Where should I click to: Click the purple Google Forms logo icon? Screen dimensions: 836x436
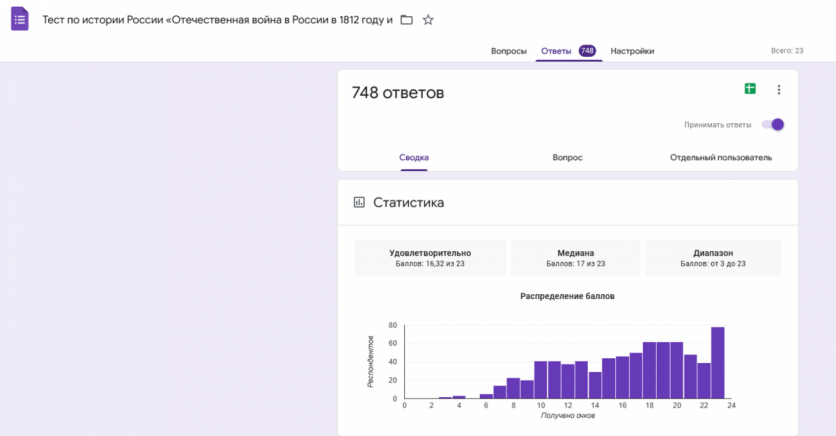[x=20, y=19]
